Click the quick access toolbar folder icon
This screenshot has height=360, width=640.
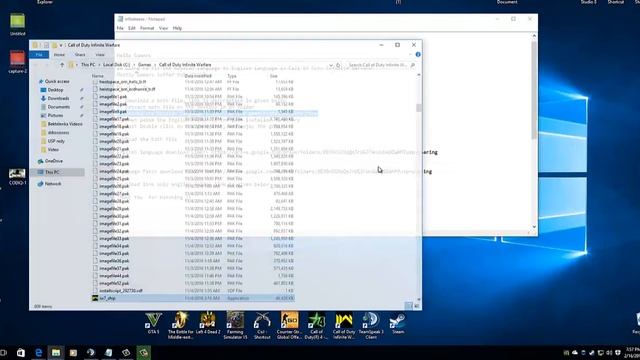[53, 45]
